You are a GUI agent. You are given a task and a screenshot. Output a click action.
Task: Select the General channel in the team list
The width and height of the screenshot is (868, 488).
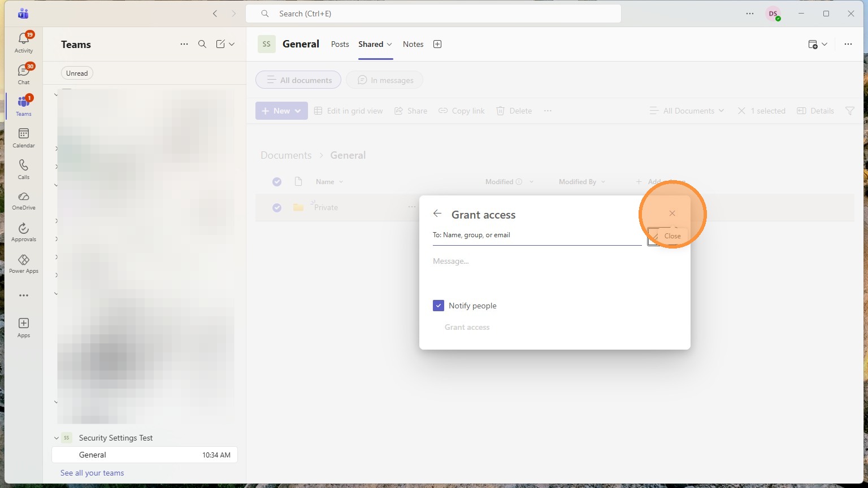point(145,455)
